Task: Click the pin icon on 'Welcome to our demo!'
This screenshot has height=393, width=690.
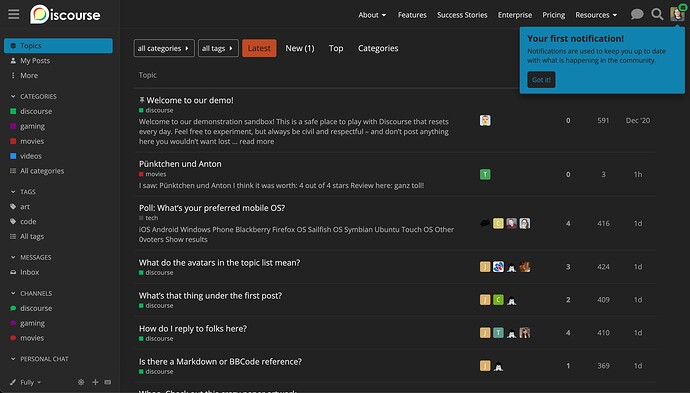Action: pyautogui.click(x=142, y=100)
